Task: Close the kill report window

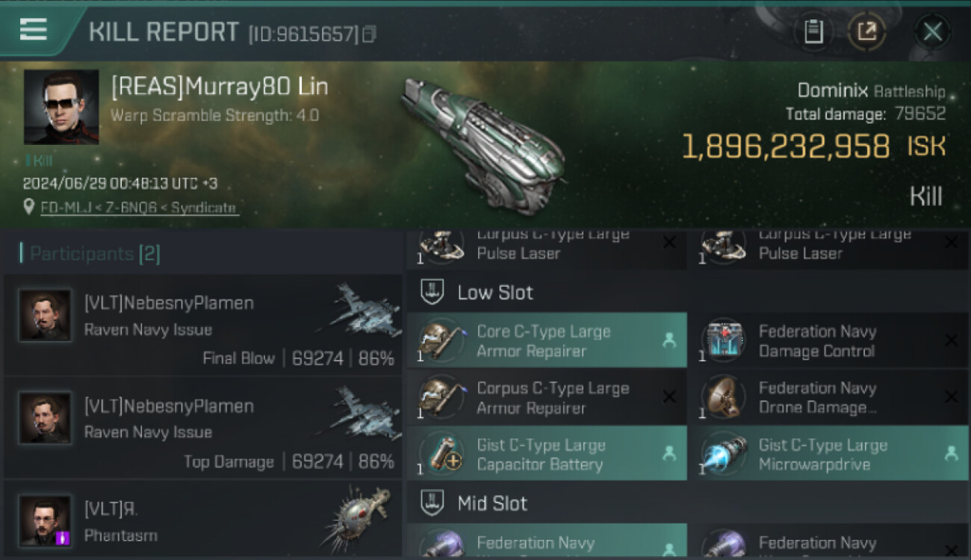Action: click(933, 32)
